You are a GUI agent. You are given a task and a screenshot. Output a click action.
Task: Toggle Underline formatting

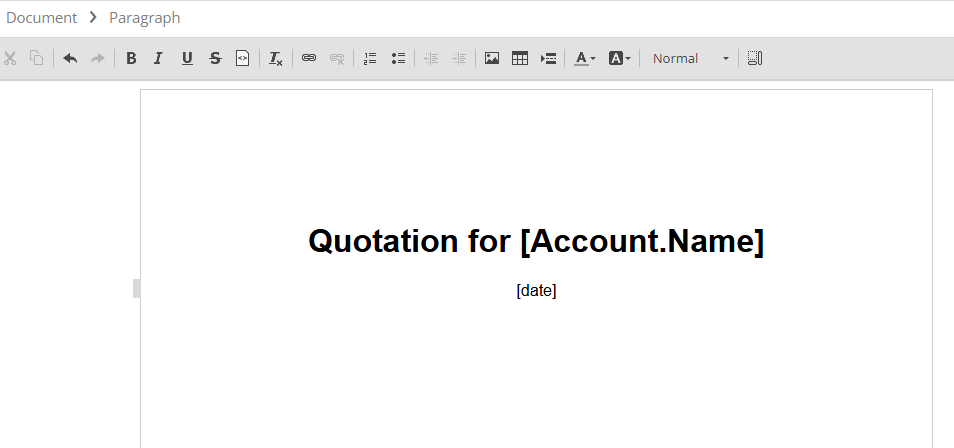[187, 59]
